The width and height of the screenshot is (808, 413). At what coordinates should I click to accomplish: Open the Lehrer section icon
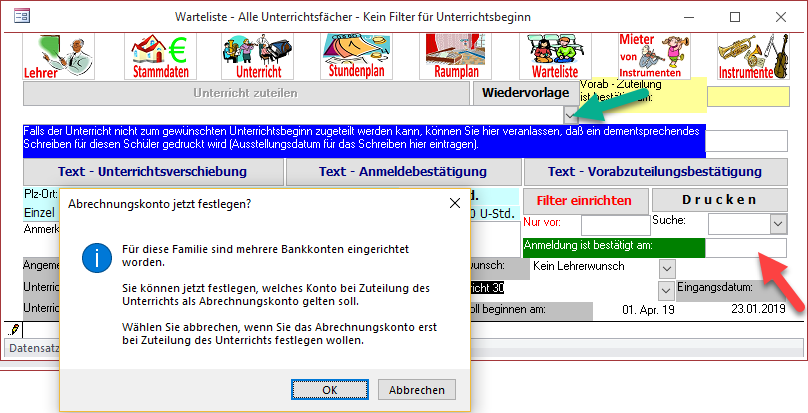pyautogui.click(x=59, y=57)
